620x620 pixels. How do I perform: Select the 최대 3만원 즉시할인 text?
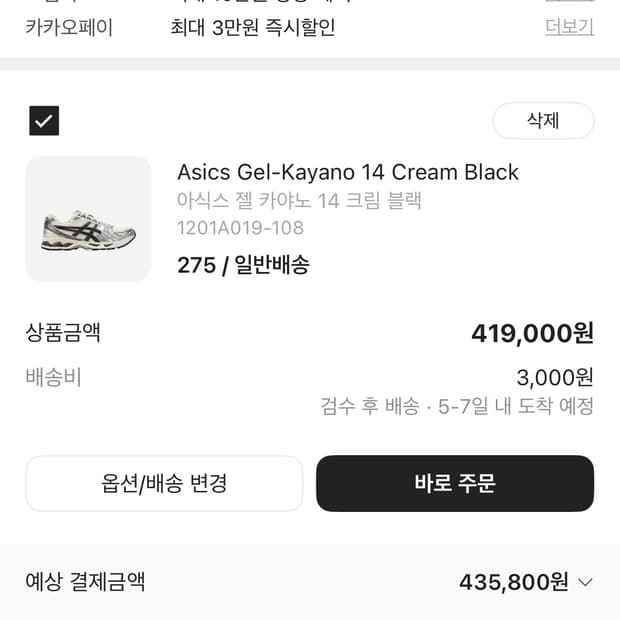(253, 27)
